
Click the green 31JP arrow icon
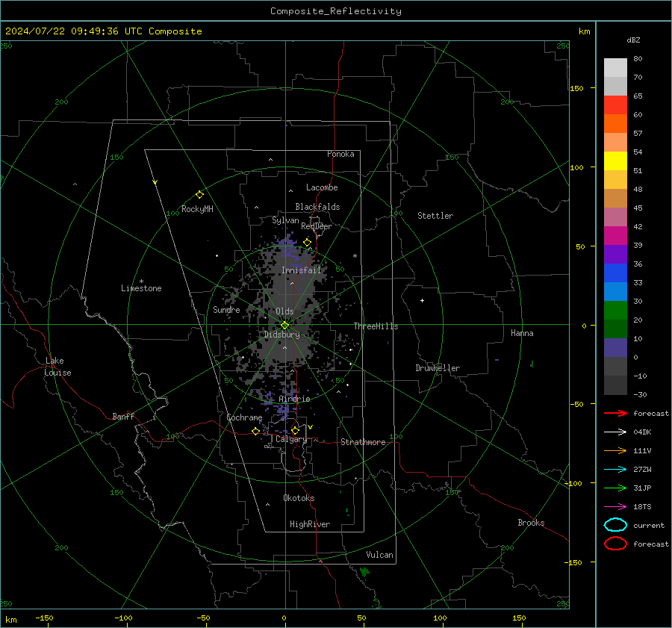(615, 488)
